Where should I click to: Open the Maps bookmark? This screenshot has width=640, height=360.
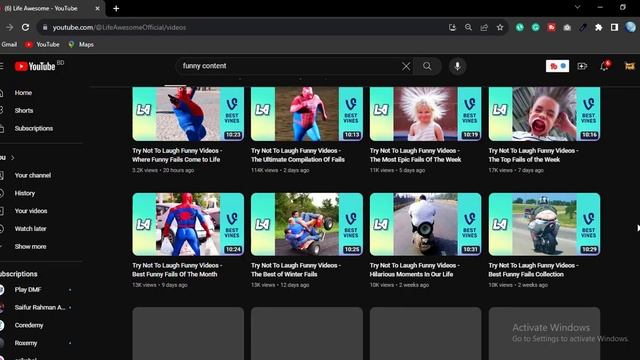(81, 44)
